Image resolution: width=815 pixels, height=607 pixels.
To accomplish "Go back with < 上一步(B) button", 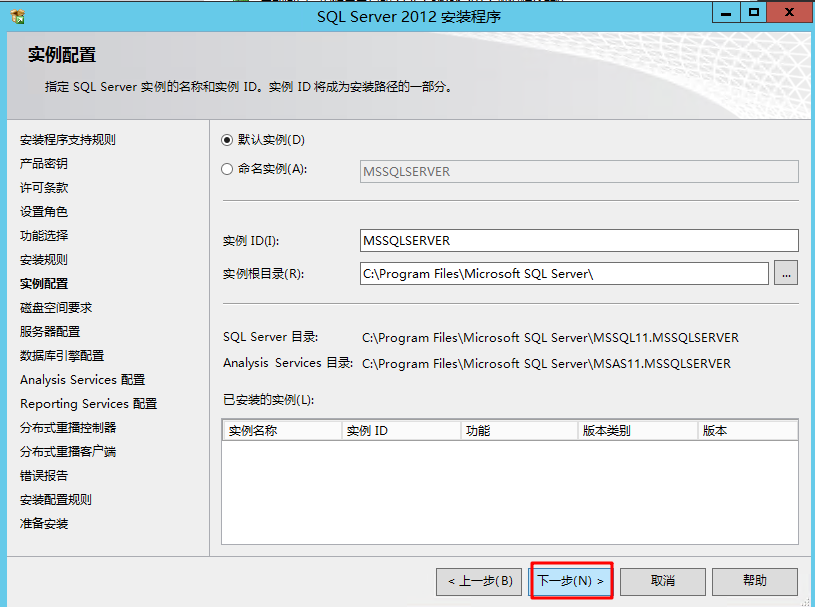I will (x=479, y=581).
